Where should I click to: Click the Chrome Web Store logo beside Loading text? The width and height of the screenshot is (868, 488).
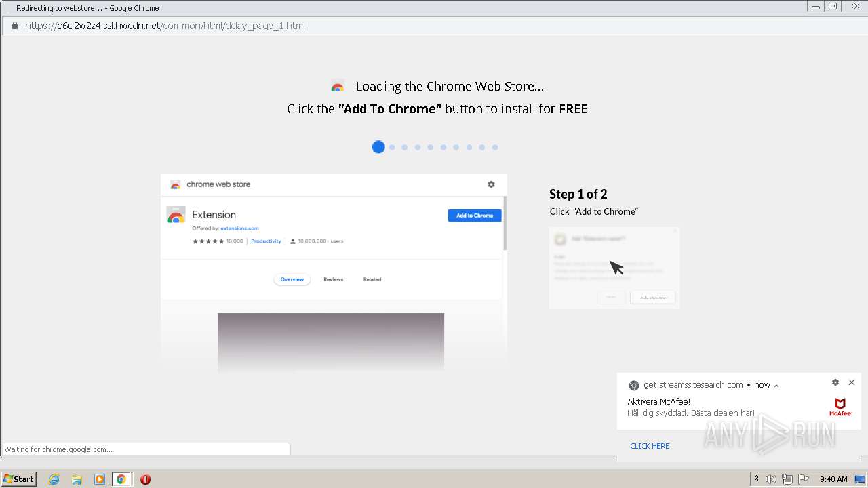pyautogui.click(x=338, y=87)
